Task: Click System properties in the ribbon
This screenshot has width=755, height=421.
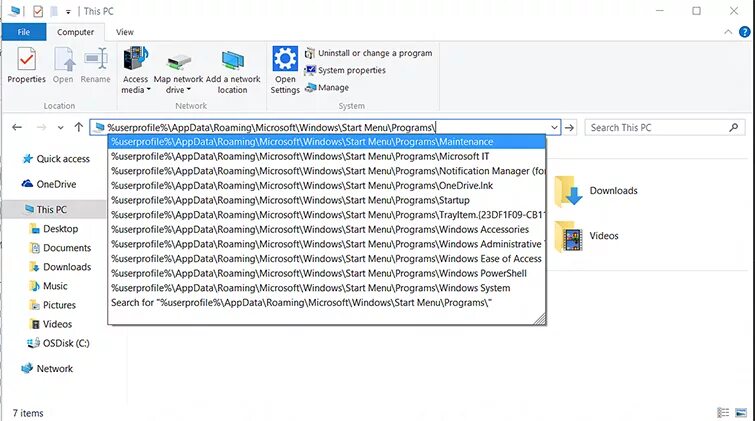Action: [x=345, y=70]
